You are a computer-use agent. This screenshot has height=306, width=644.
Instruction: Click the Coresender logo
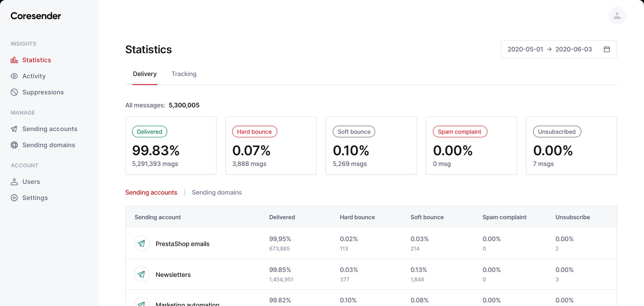tap(36, 16)
